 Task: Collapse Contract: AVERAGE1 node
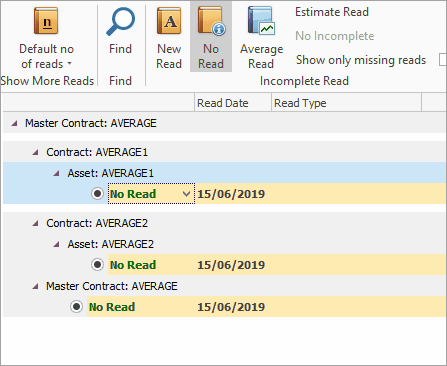35,152
